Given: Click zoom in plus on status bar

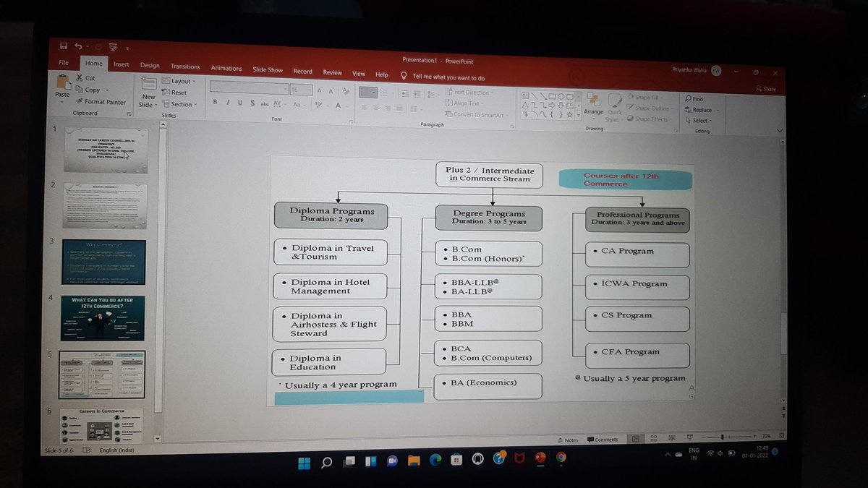Looking at the screenshot, I should [756, 437].
